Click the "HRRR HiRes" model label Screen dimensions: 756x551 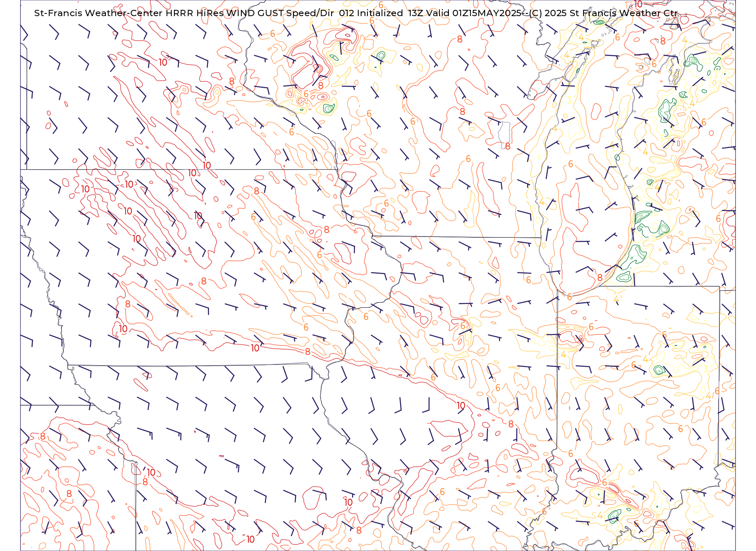(195, 13)
